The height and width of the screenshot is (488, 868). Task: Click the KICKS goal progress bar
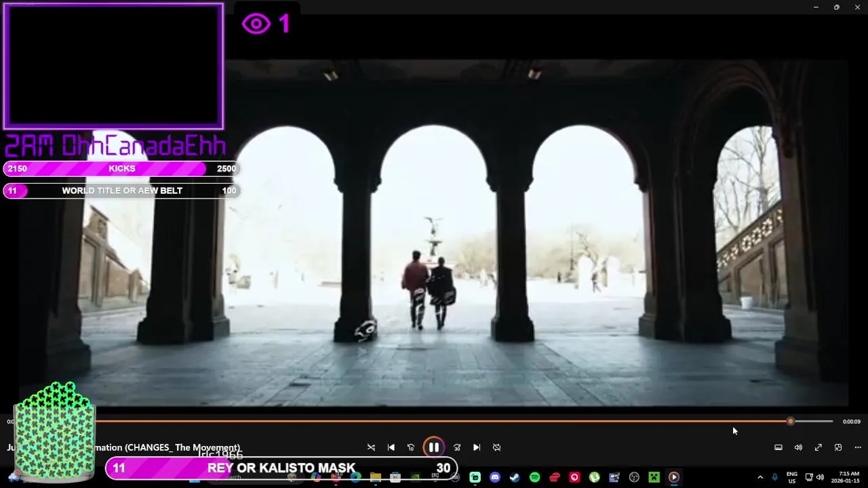[x=121, y=169]
